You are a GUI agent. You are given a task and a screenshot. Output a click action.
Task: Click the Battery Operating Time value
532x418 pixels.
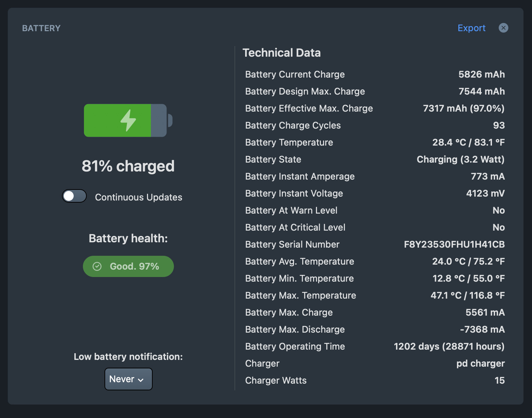(449, 346)
